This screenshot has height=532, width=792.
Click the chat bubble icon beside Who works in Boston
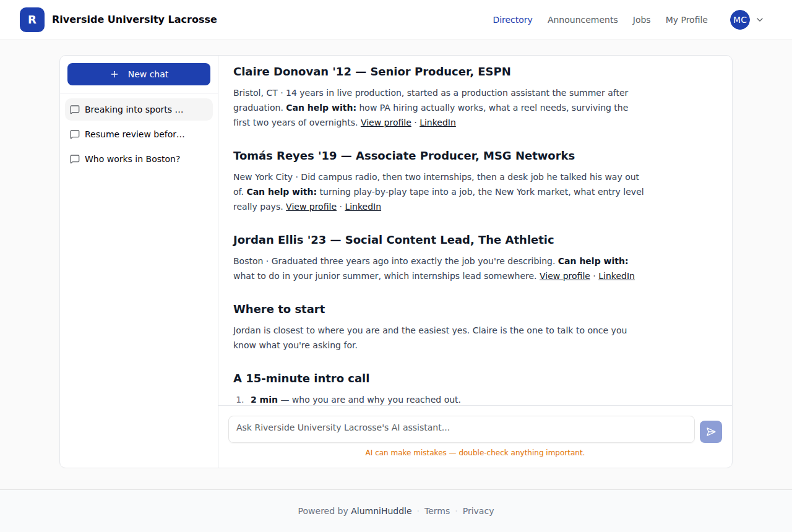[75, 159]
